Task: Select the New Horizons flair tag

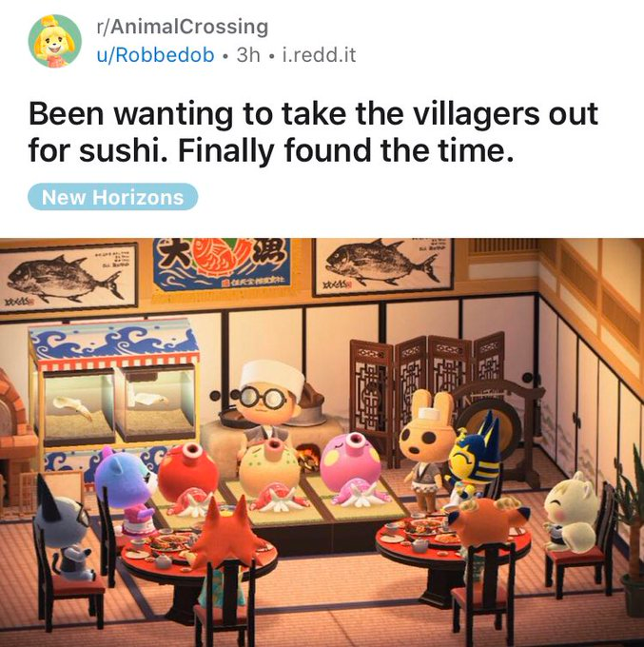Action: [112, 197]
